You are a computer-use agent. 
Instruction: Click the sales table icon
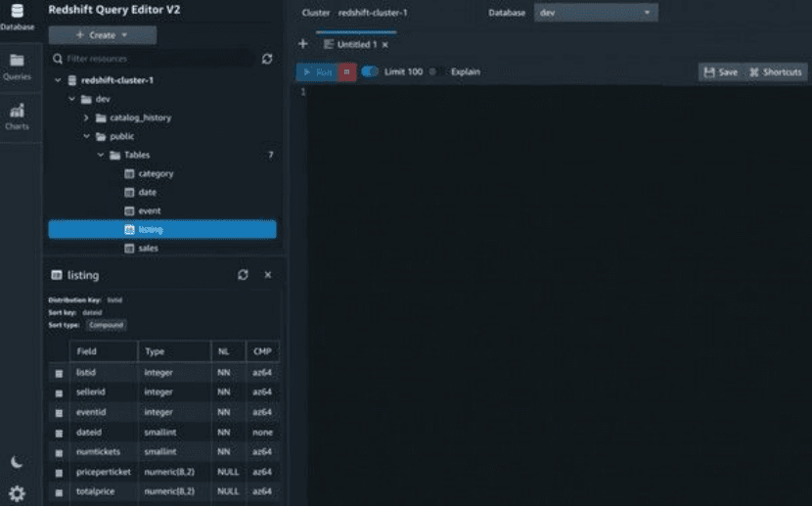129,248
